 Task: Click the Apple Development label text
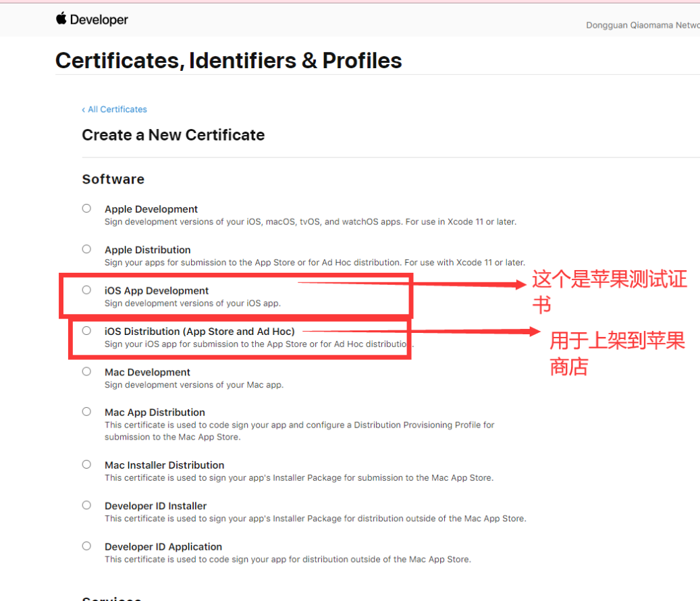(x=151, y=209)
